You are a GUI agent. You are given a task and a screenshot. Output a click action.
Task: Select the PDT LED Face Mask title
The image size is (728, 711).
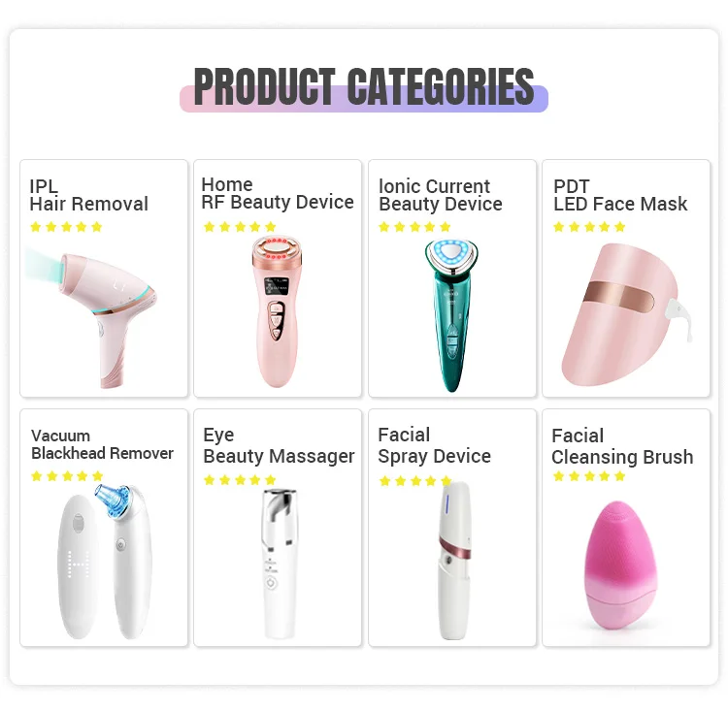point(620,195)
